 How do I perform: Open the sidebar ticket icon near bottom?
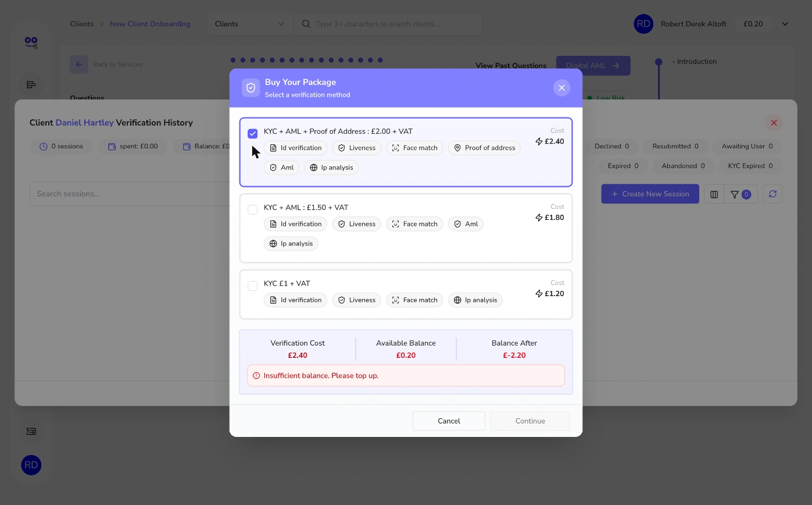[x=31, y=431]
